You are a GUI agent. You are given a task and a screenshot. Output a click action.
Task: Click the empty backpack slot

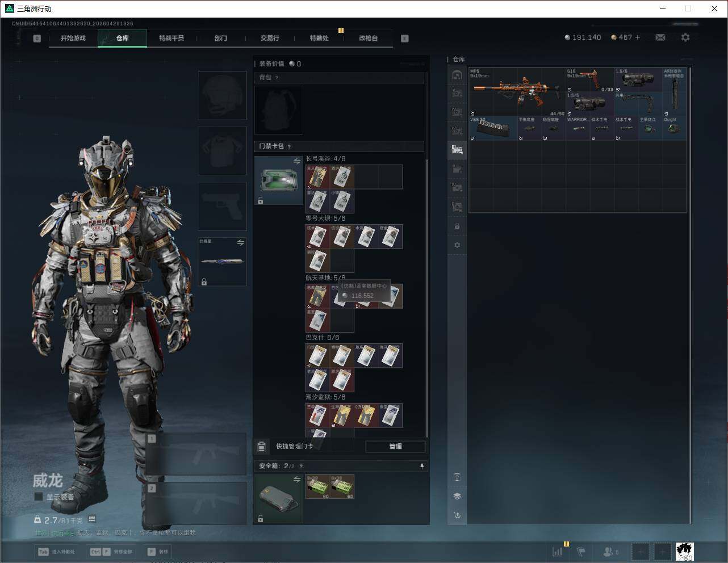click(279, 110)
